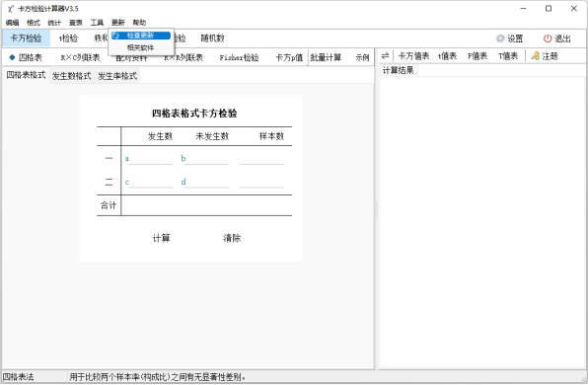Click input field d in row 二
588x385 pixels.
(206, 182)
